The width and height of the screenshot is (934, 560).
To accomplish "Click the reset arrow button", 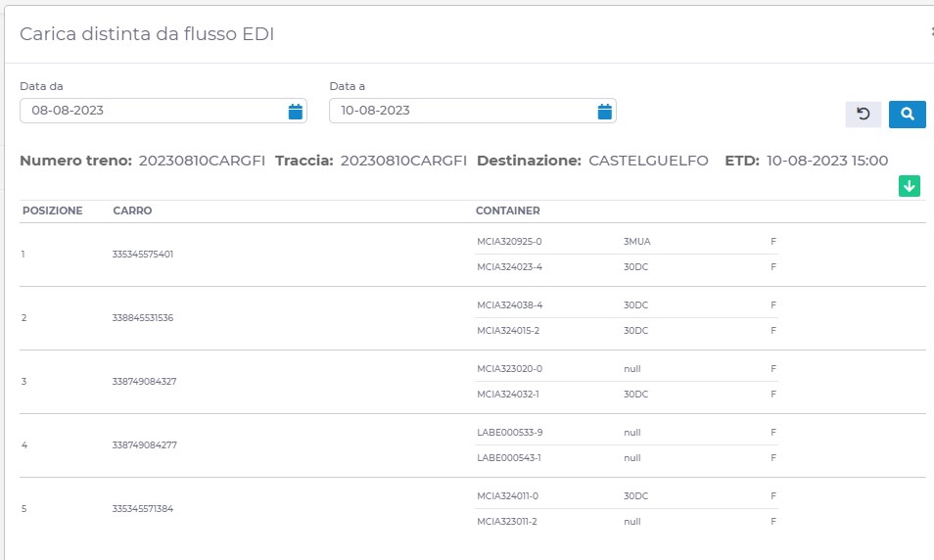I will click(x=863, y=115).
